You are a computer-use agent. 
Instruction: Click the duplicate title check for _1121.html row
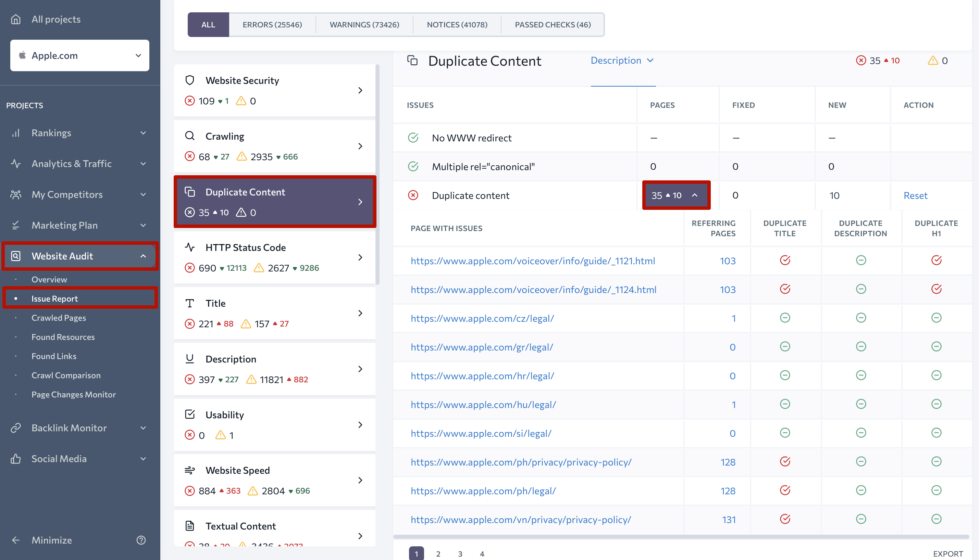click(785, 260)
